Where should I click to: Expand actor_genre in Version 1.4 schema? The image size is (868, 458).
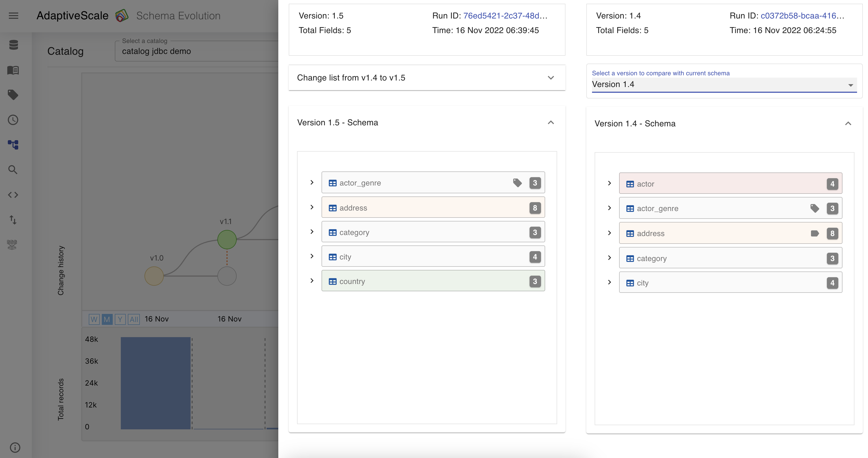tap(609, 208)
